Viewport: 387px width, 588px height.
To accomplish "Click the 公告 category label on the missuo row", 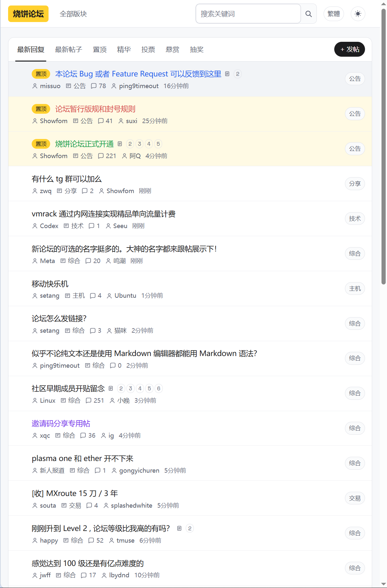I will [80, 86].
